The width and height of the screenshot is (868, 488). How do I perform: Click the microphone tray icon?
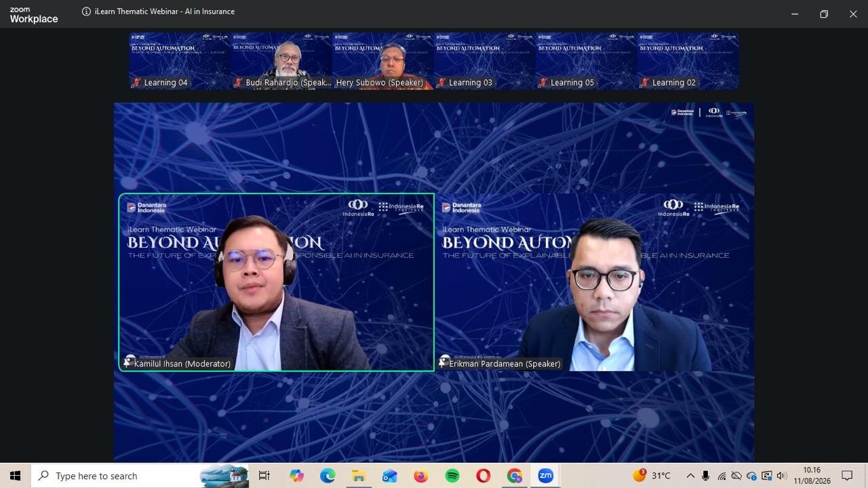[x=706, y=476]
